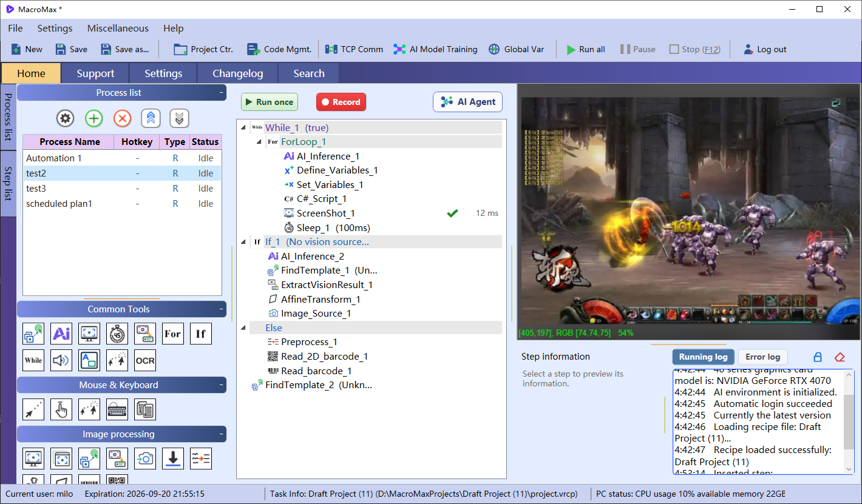Select the keyboard input tool

point(117,409)
